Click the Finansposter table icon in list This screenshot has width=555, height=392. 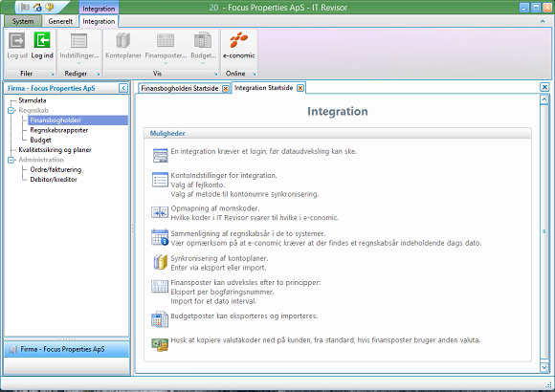tap(160, 286)
